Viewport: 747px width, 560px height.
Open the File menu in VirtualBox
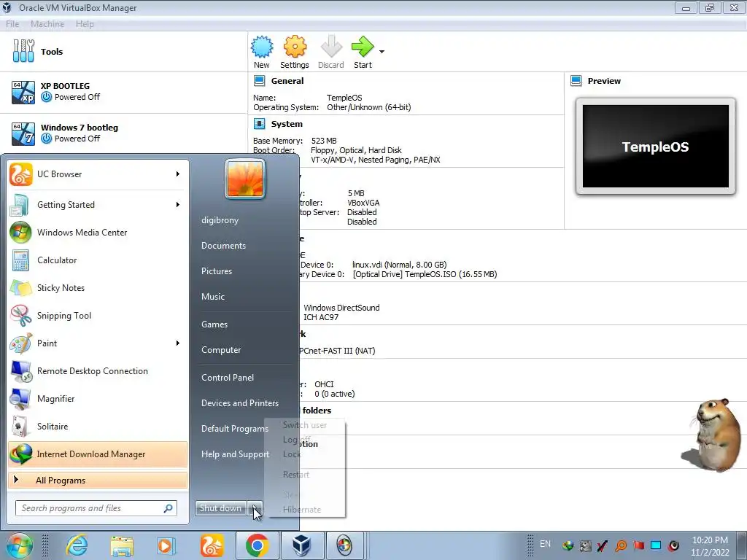12,24
